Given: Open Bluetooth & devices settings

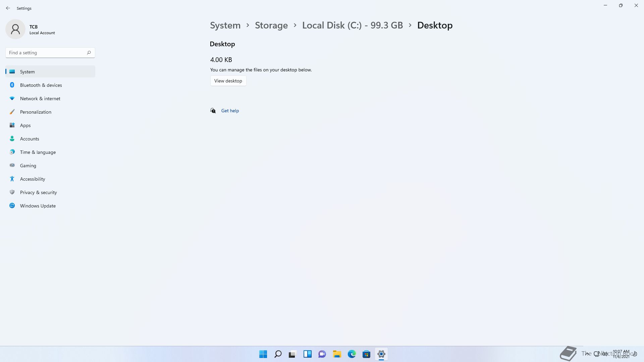Looking at the screenshot, I should point(41,85).
